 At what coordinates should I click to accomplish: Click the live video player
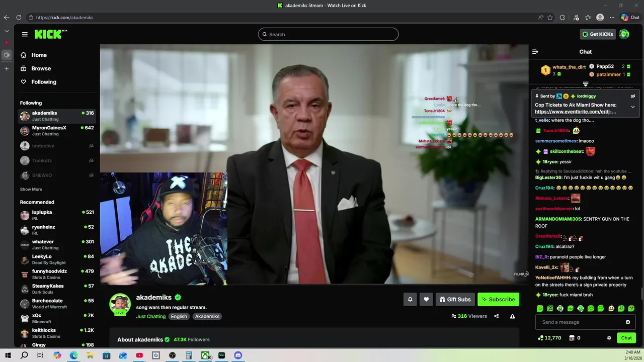[x=314, y=164]
